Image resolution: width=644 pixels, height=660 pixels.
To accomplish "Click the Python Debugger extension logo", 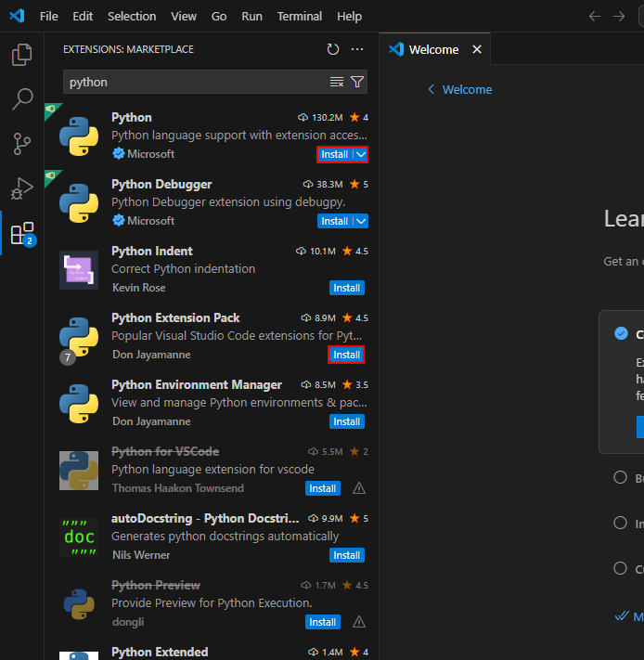I will (79, 203).
